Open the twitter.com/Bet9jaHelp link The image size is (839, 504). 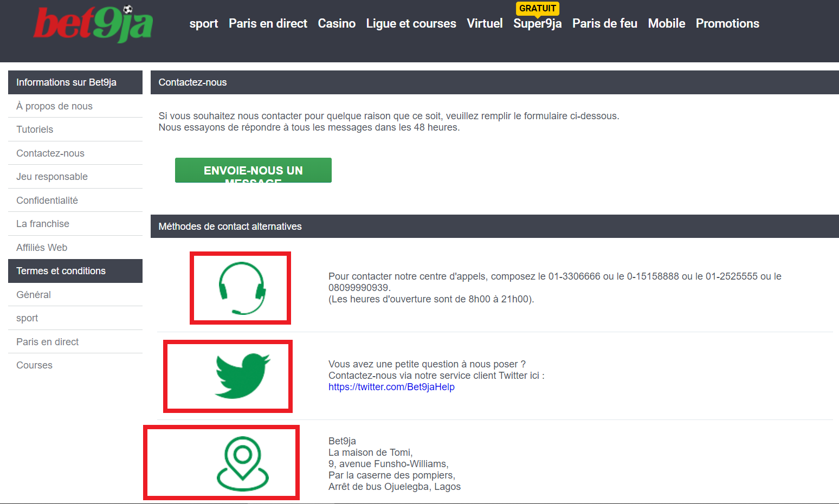[x=391, y=387]
